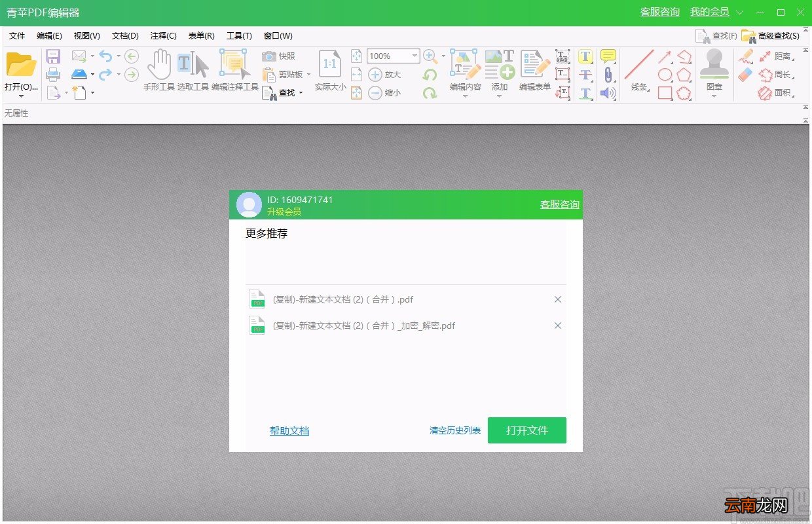
Task: Click the 放大 zoom in button
Action: pos(385,75)
